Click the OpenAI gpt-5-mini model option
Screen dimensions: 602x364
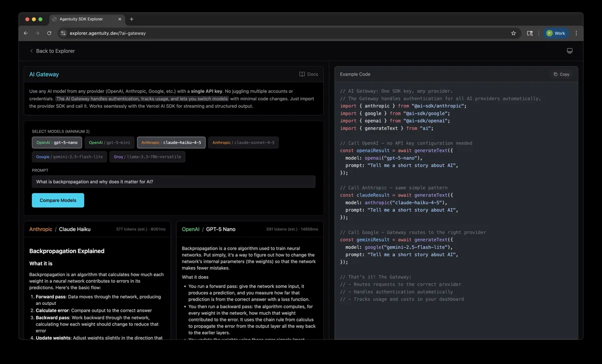(109, 142)
